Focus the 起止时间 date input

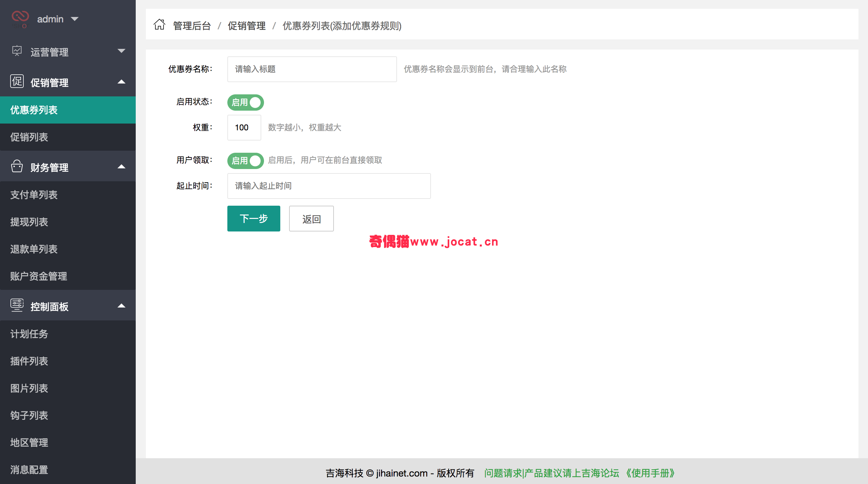click(x=329, y=186)
